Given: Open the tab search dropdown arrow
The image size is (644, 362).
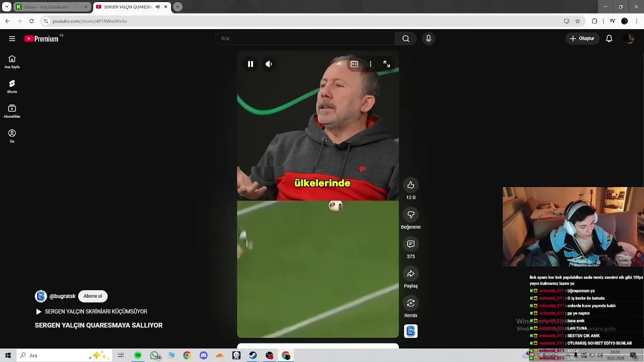Looking at the screenshot, I should click(x=7, y=7).
